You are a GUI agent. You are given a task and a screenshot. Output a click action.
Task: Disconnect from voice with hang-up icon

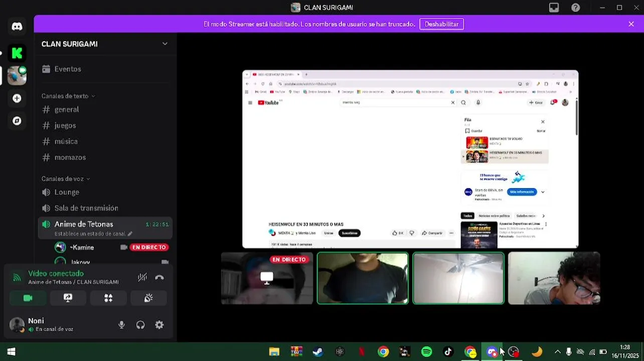point(159,277)
